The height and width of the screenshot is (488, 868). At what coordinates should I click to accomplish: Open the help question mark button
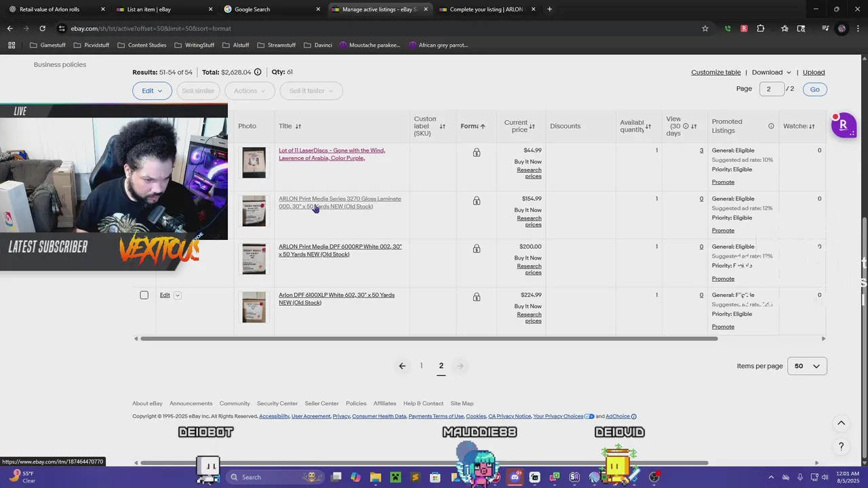coord(841,446)
